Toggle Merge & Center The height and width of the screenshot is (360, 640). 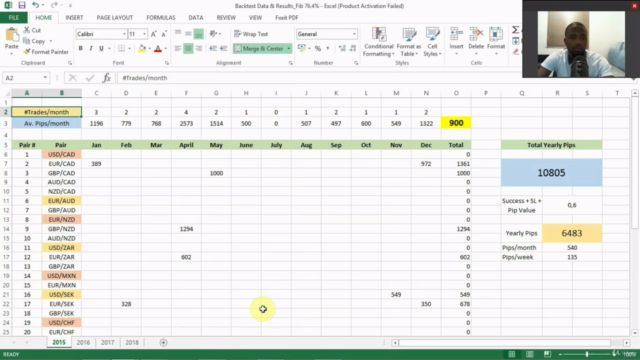[x=259, y=49]
